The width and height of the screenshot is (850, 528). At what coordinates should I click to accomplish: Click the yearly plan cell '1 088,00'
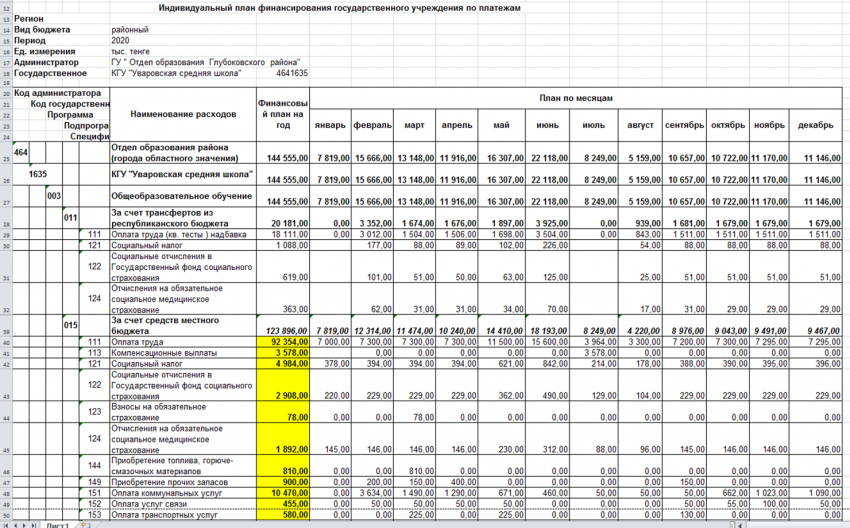(282, 245)
